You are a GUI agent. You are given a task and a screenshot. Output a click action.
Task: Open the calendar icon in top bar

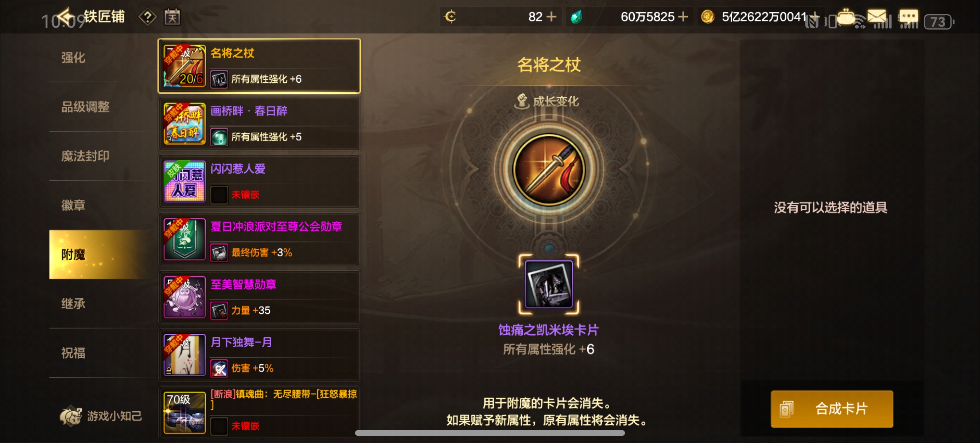(172, 17)
